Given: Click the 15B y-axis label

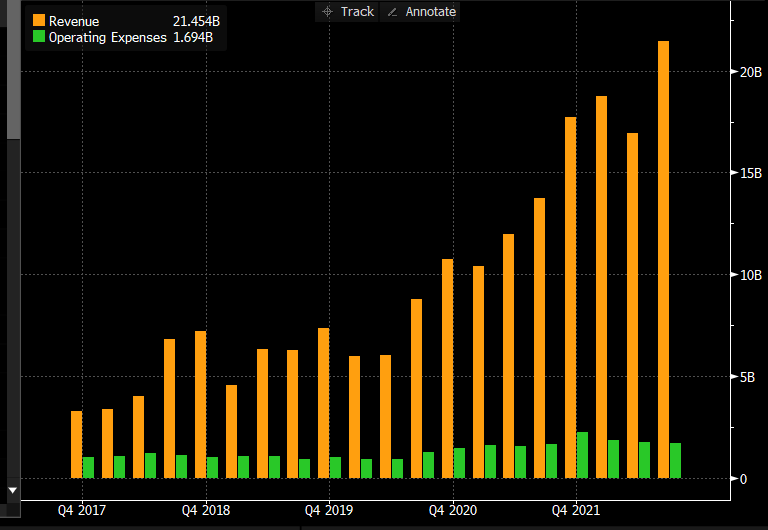Looking at the screenshot, I should click(748, 173).
